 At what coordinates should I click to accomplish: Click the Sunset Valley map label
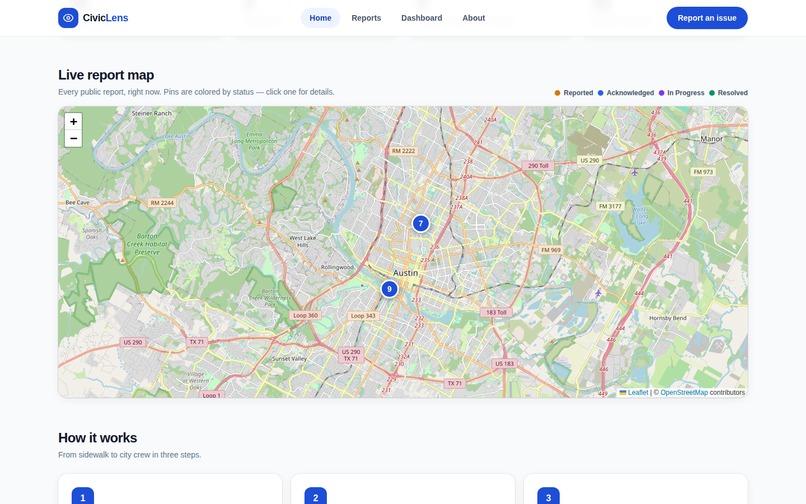(x=289, y=359)
